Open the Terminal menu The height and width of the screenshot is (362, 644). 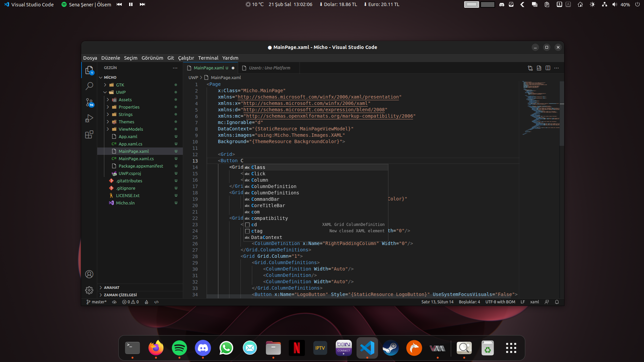point(208,58)
